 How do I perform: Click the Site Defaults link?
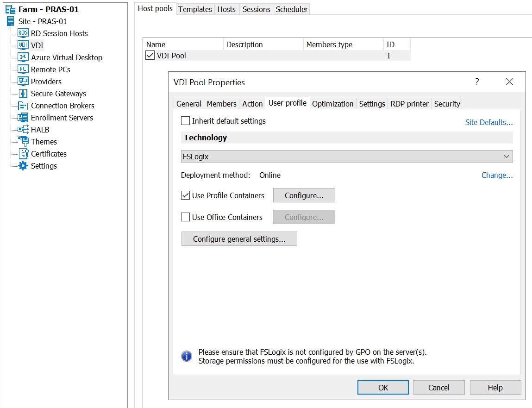coord(488,122)
